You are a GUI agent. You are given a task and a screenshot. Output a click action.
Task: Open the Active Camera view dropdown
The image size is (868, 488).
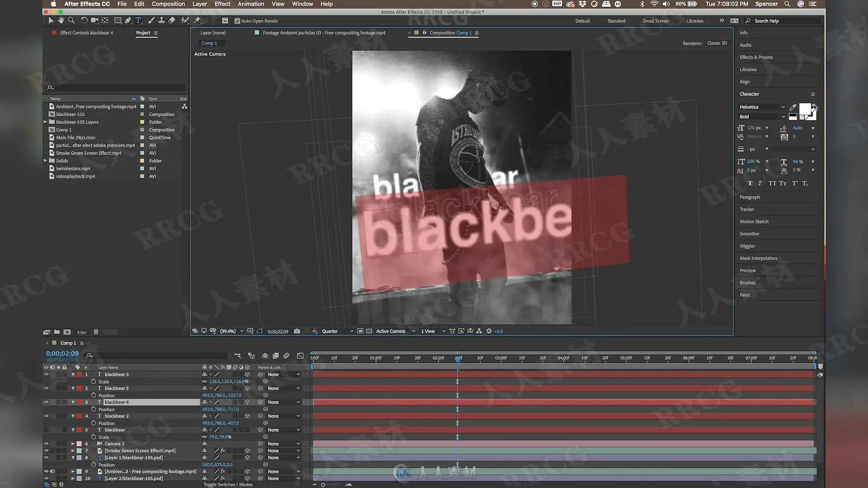click(x=396, y=331)
